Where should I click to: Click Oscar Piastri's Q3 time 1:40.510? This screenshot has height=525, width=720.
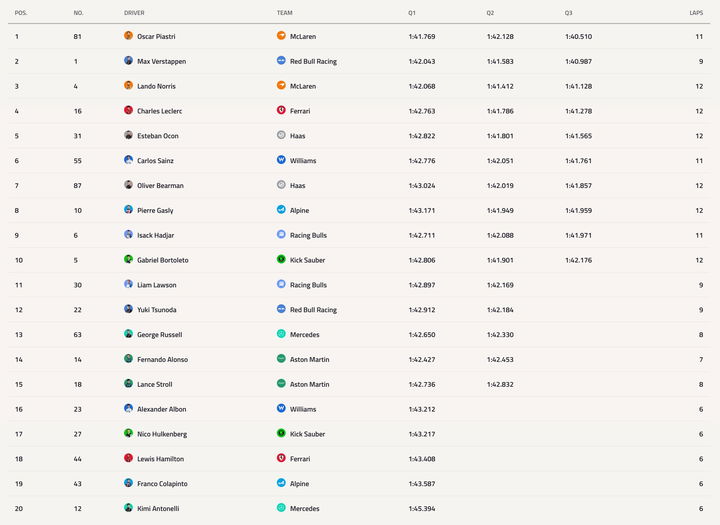[x=579, y=37]
